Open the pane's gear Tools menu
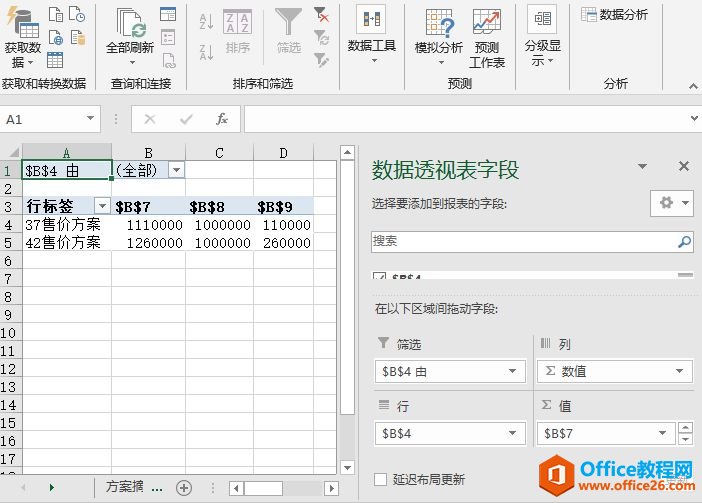The width and height of the screenshot is (702, 503). 672,203
